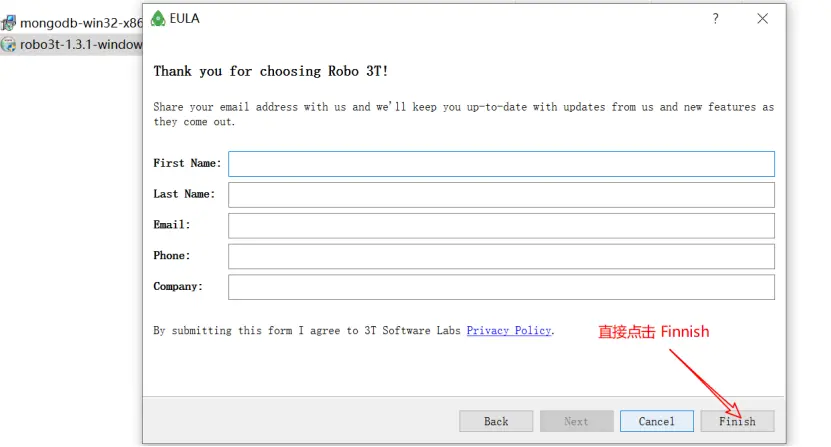Click Finish to complete the wizard
This screenshot has height=447, width=831.
pyautogui.click(x=737, y=421)
